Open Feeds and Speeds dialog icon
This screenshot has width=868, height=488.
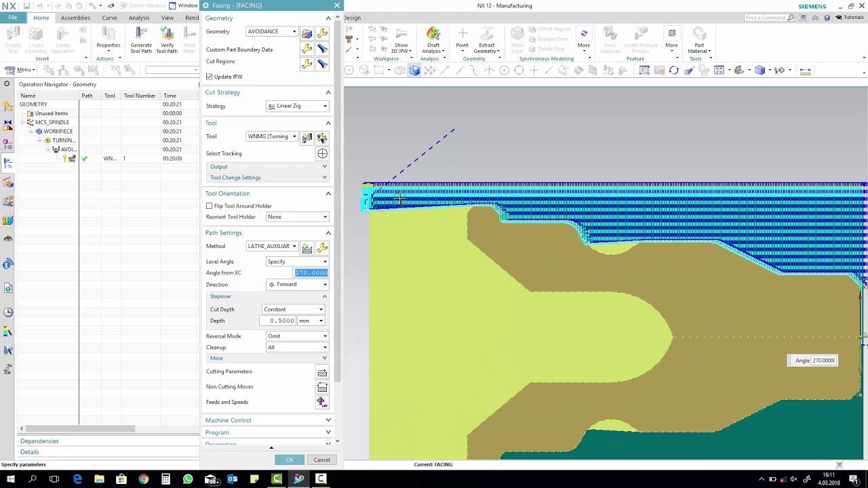click(x=322, y=403)
